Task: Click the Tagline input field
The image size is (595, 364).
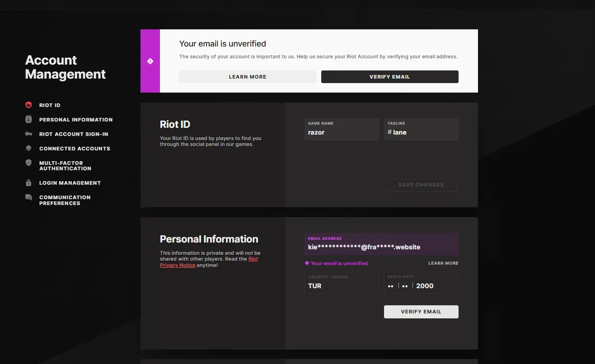Action: point(421,129)
